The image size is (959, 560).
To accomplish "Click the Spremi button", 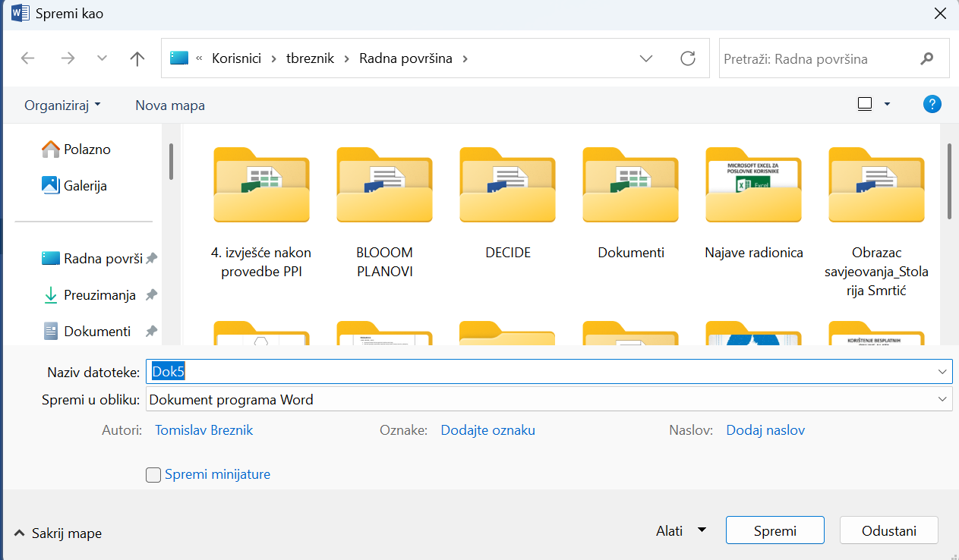I will (774, 530).
